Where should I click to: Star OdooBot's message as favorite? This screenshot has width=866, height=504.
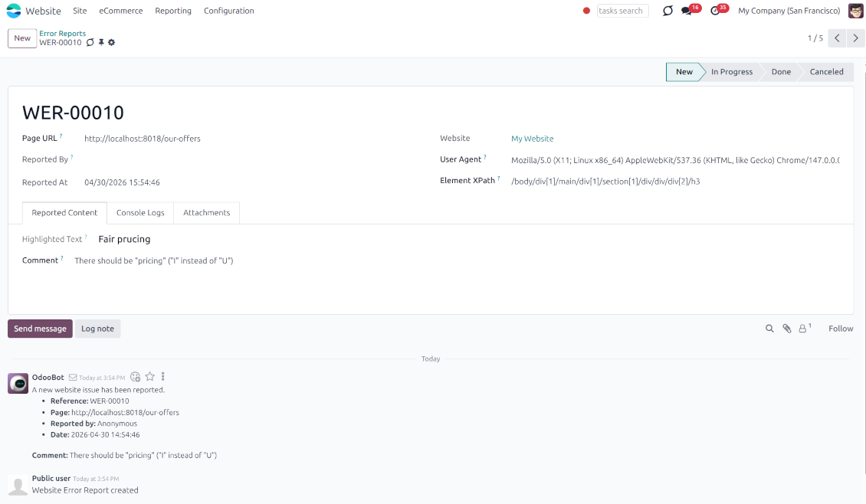pyautogui.click(x=149, y=376)
